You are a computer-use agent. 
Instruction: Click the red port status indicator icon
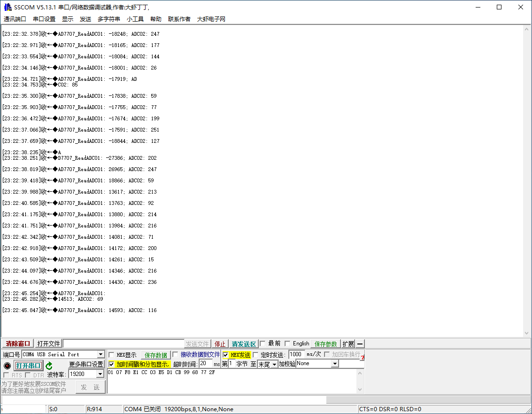click(7, 366)
